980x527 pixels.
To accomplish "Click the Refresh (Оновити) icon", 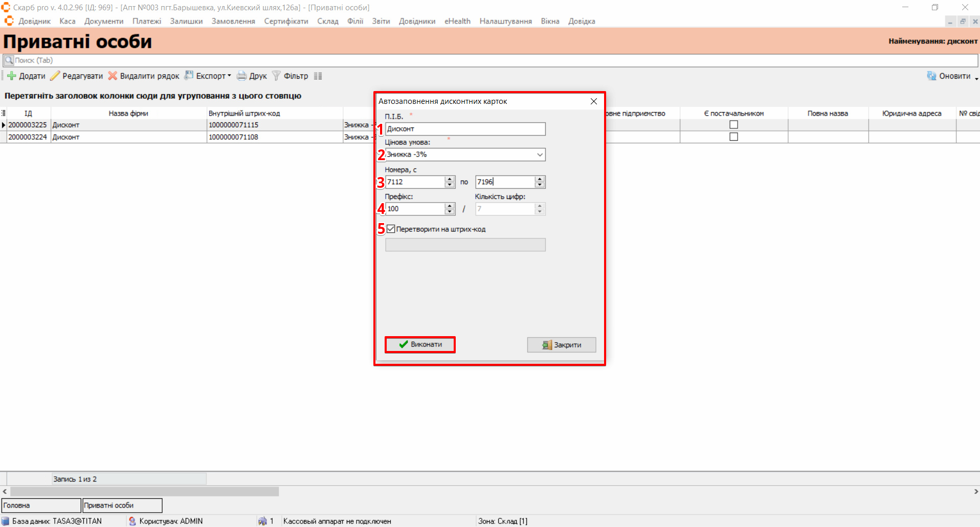I will point(931,76).
